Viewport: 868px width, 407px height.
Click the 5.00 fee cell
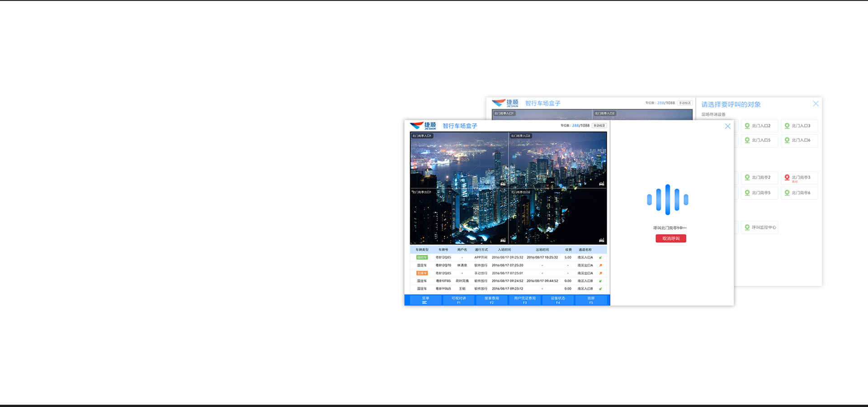[568, 257]
